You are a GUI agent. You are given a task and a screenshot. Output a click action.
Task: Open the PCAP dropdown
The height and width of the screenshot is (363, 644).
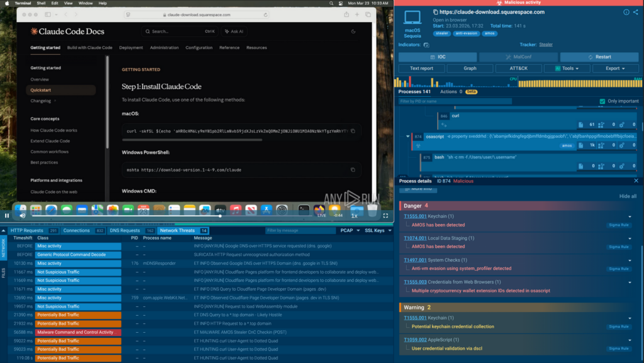coord(349,231)
